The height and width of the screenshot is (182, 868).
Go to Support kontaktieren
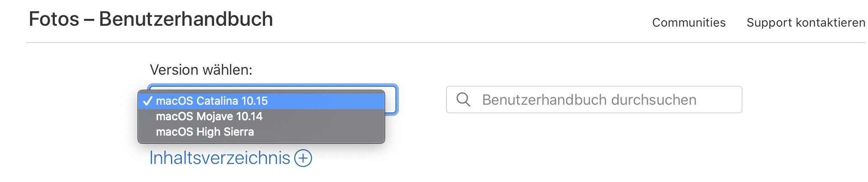tap(805, 22)
